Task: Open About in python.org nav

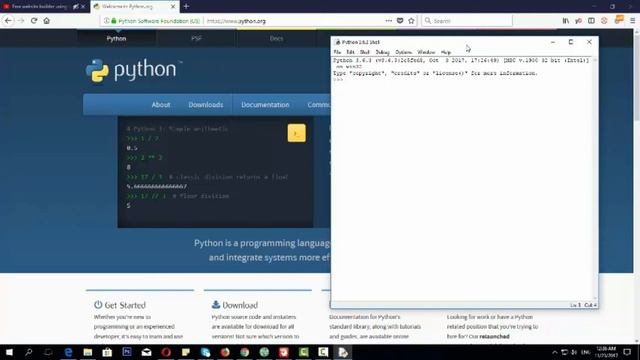Action: 161,104
